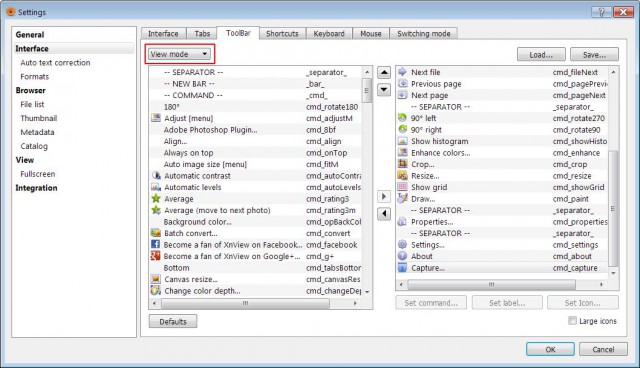Viewport: 640px width, 368px height.
Task: Select Thumbnail in the settings tree
Action: [x=39, y=118]
